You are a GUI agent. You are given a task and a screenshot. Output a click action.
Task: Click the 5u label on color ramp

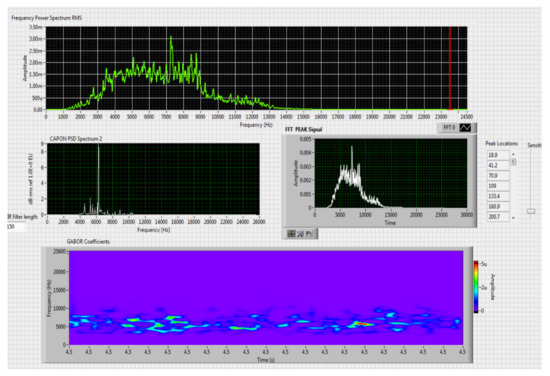tap(483, 264)
